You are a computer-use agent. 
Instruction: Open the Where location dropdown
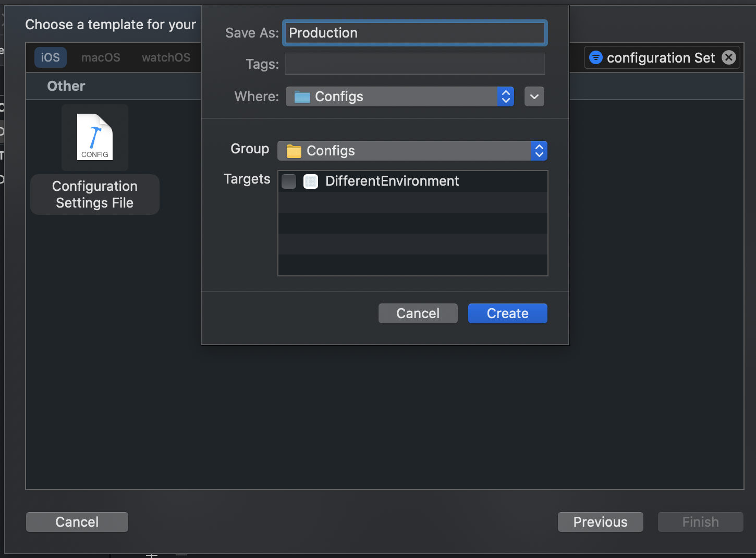pos(399,96)
